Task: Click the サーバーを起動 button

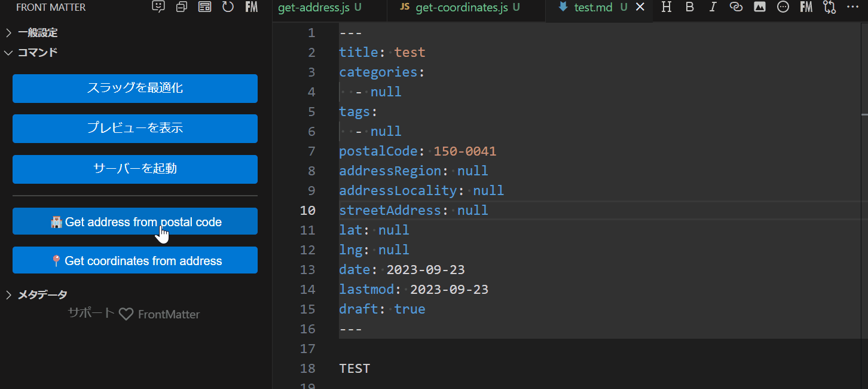Action: point(135,169)
